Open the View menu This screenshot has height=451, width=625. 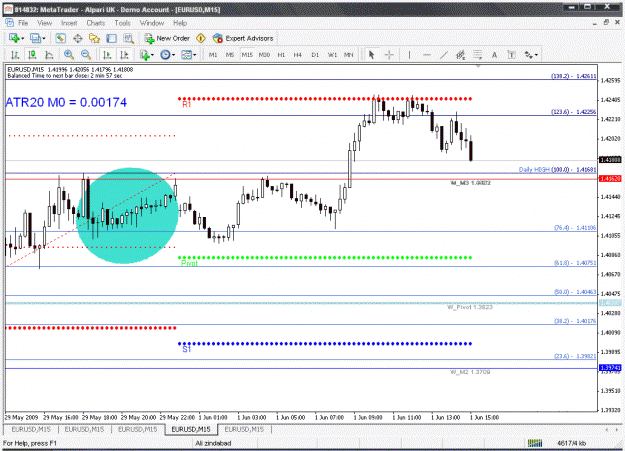pyautogui.click(x=45, y=23)
